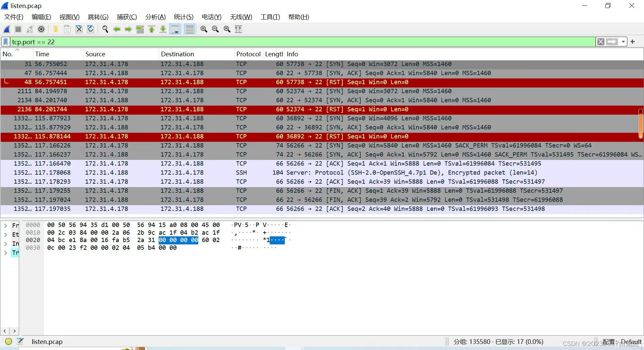Open the 跳转(G) menu

[98, 17]
